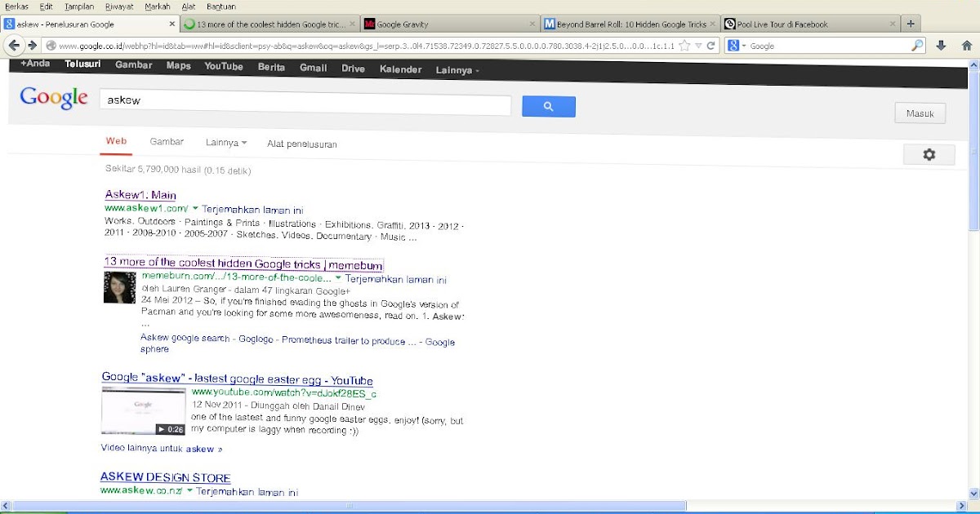Expand the arrow next to www.askew.co.nz
The width and height of the screenshot is (980, 514).
pyautogui.click(x=189, y=490)
